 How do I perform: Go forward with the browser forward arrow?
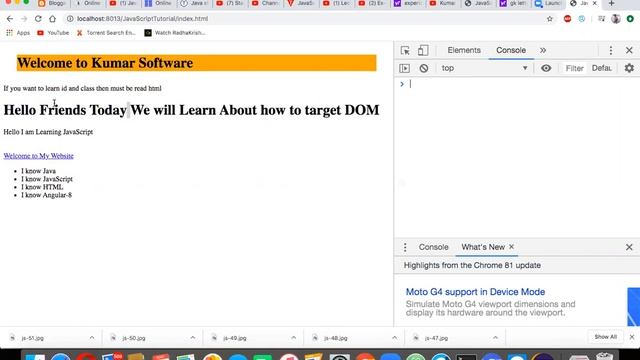pyautogui.click(x=24, y=19)
